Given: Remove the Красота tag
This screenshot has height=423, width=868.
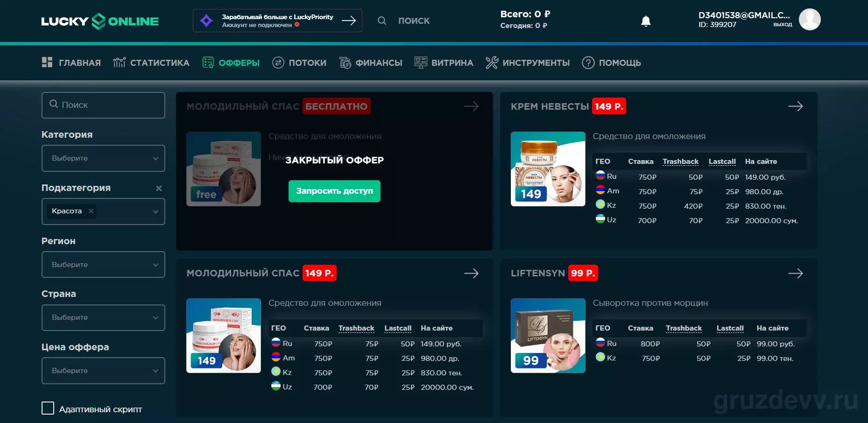Looking at the screenshot, I should point(91,211).
